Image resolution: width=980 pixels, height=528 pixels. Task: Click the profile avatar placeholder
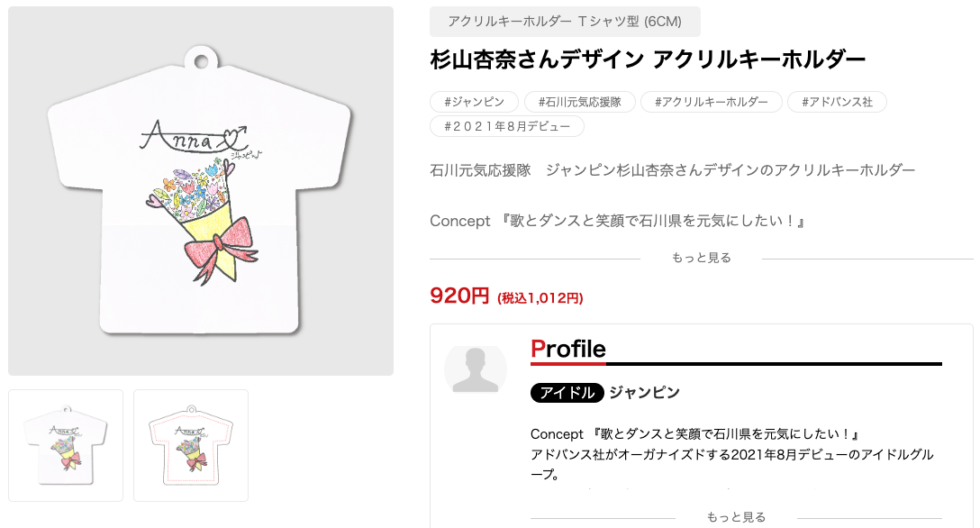point(476,369)
